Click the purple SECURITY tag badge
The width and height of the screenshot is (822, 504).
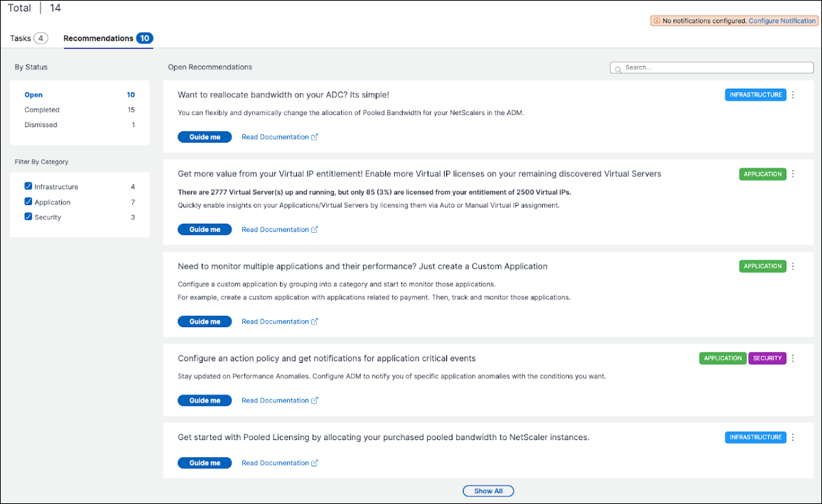(767, 358)
